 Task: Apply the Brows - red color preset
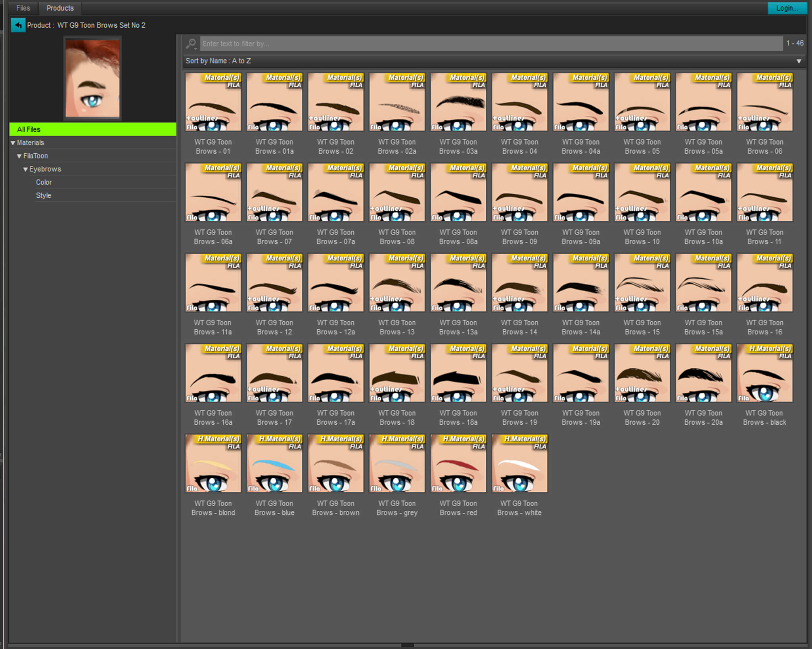458,463
